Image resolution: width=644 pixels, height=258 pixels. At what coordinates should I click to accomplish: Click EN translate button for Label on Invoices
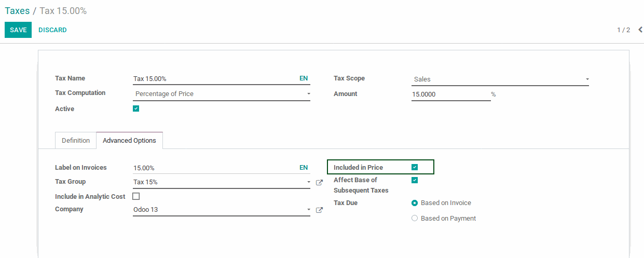pyautogui.click(x=304, y=168)
